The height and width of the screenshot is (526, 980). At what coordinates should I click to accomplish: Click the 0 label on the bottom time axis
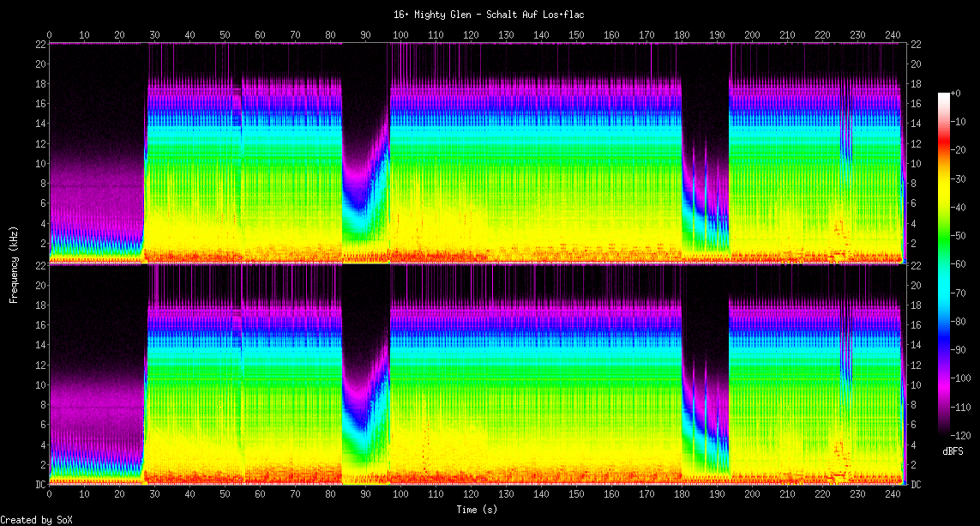tap(49, 495)
